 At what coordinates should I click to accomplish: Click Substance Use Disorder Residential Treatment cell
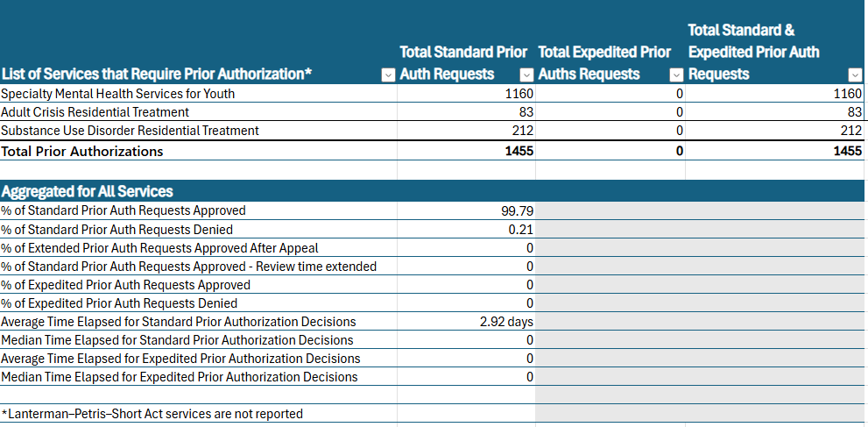(x=131, y=131)
